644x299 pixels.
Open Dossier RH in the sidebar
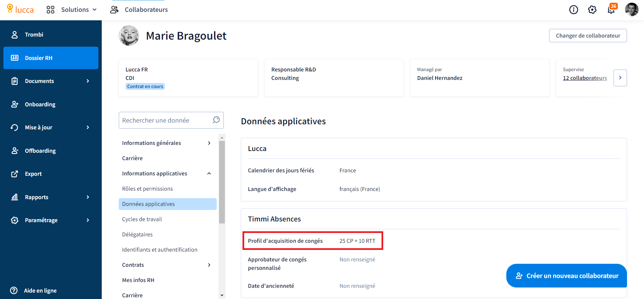[x=51, y=58]
